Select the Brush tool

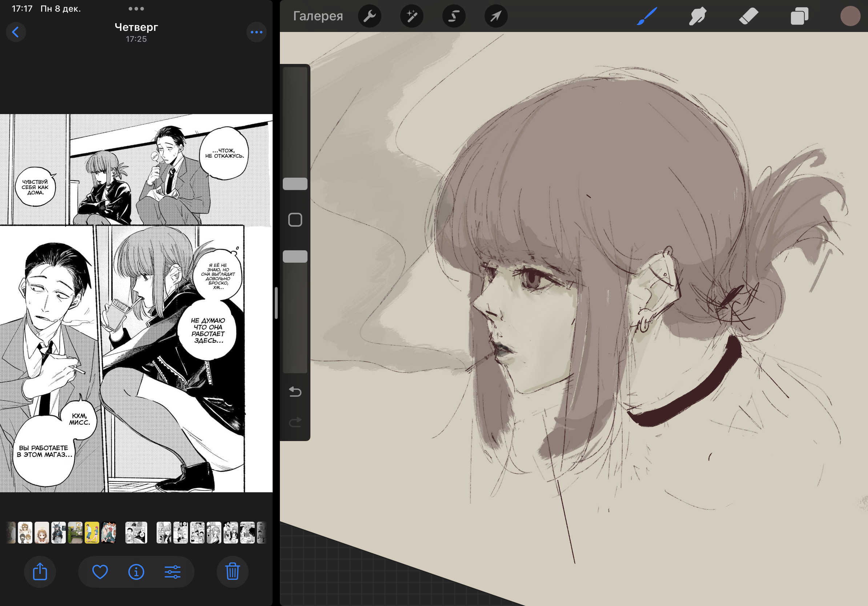(647, 16)
